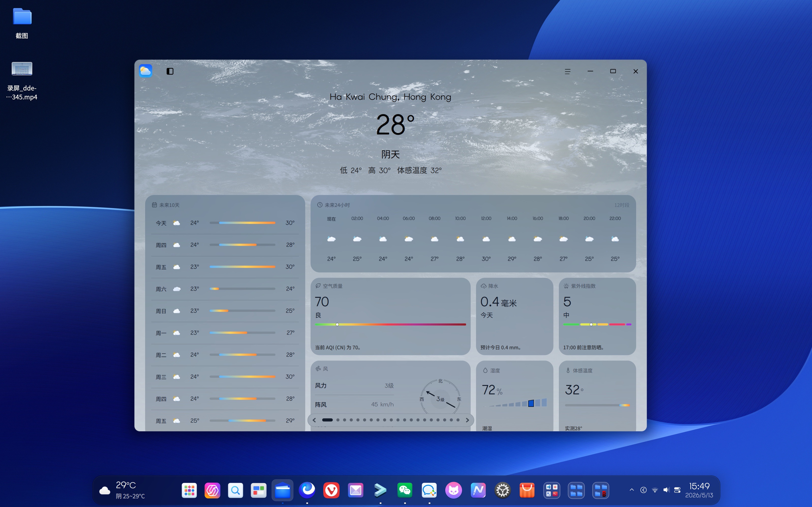The height and width of the screenshot is (507, 812).
Task: Select the first pager indicator dash
Action: tap(327, 420)
